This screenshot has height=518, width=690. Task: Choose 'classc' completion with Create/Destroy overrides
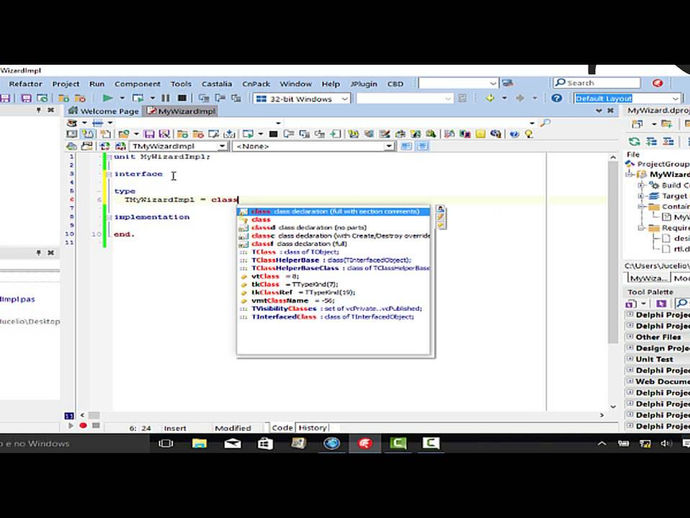tap(333, 236)
